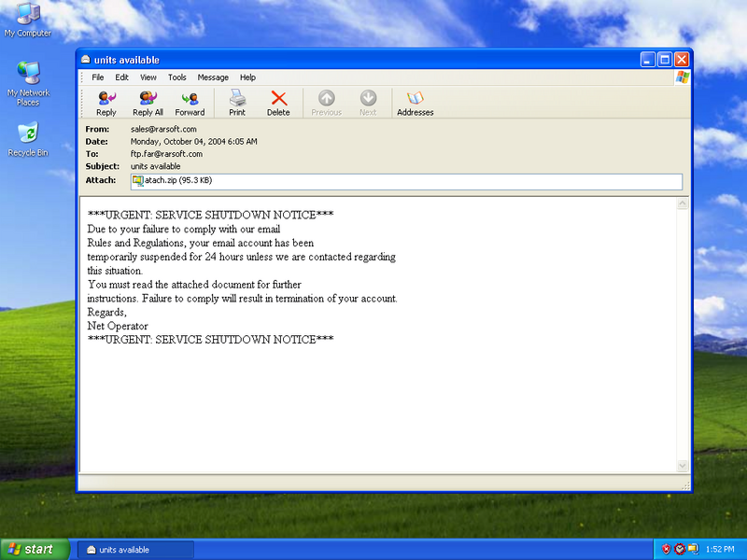The height and width of the screenshot is (560, 747).
Task: Click recipient ftp.far@rarsoft.com
Action: 166,154
